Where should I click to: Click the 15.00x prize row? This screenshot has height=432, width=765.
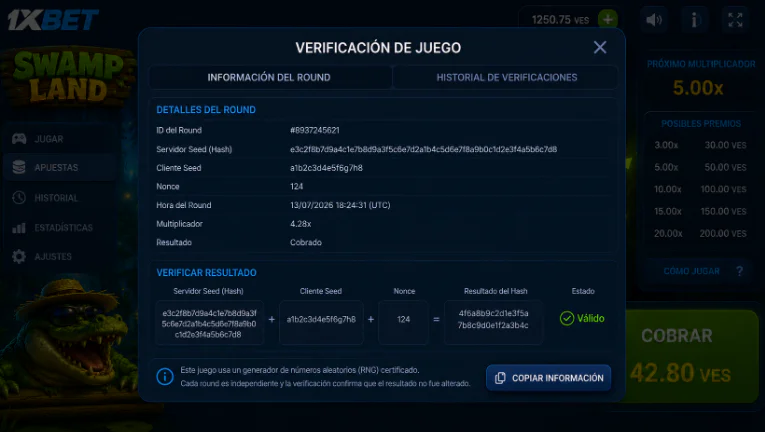pos(700,211)
